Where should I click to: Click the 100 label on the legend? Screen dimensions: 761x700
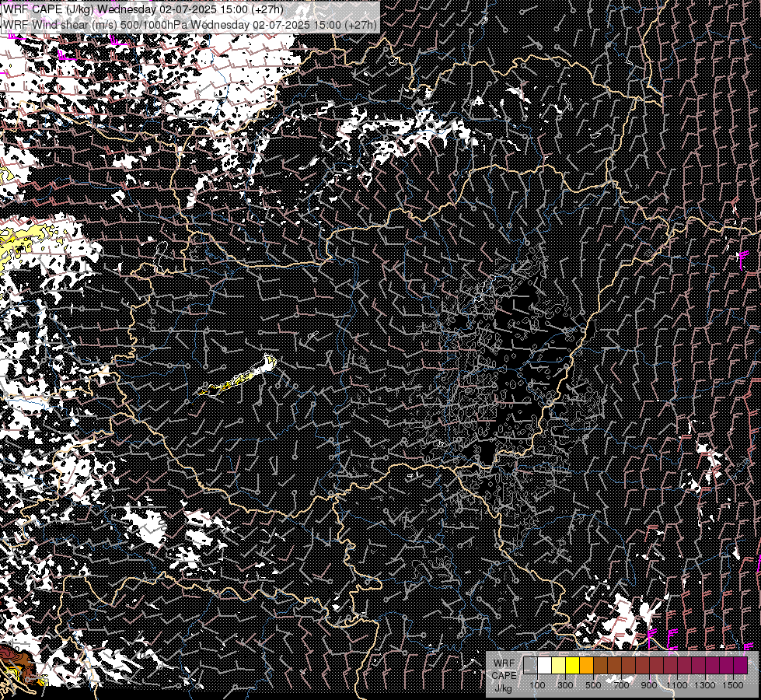click(x=537, y=685)
